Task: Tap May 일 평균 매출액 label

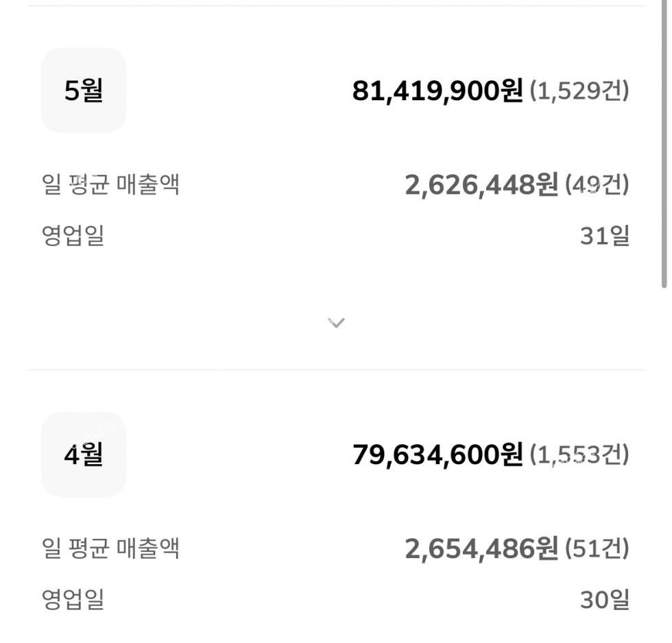Action: point(110,184)
